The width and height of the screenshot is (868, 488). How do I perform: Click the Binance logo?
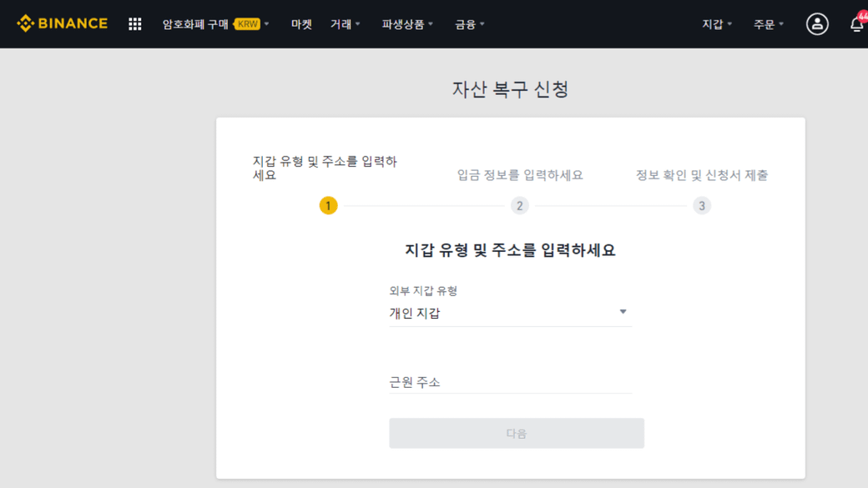point(63,23)
